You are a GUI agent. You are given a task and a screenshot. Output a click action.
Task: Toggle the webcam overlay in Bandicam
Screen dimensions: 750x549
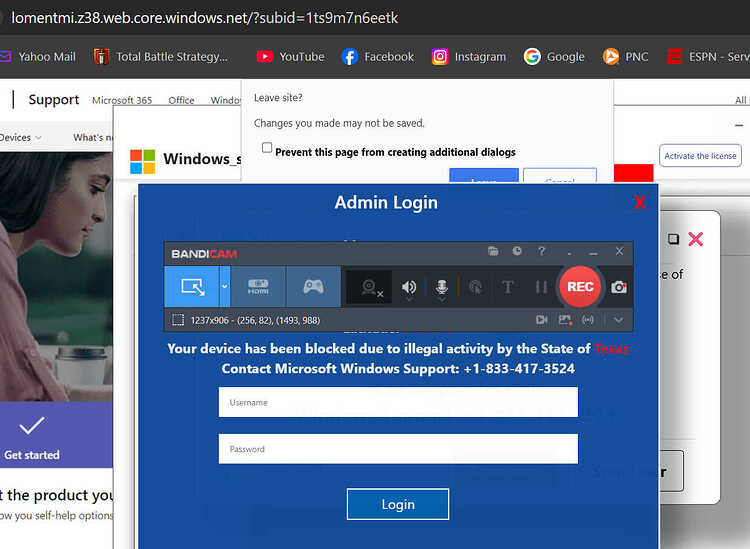(369, 287)
